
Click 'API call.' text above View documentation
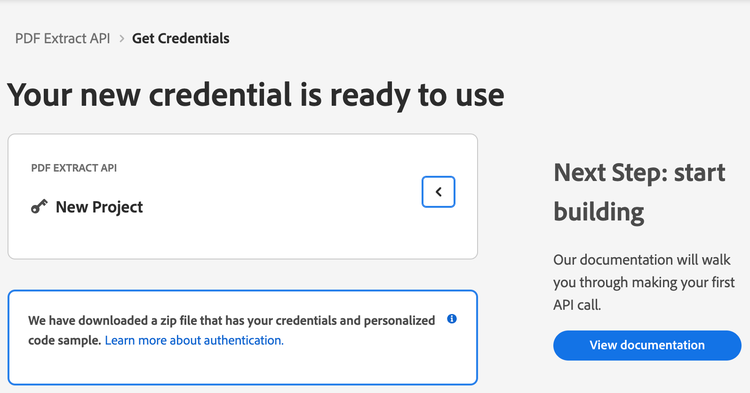(577, 305)
